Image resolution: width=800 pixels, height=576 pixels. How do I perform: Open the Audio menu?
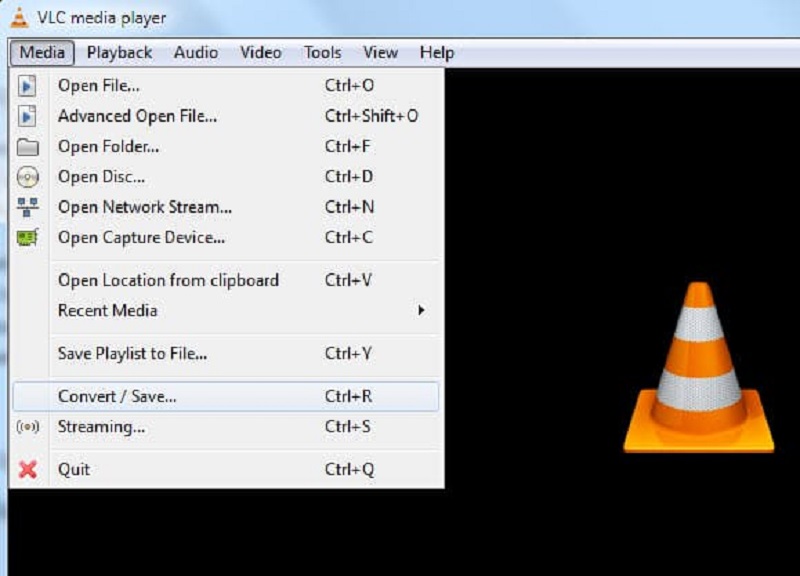point(196,52)
